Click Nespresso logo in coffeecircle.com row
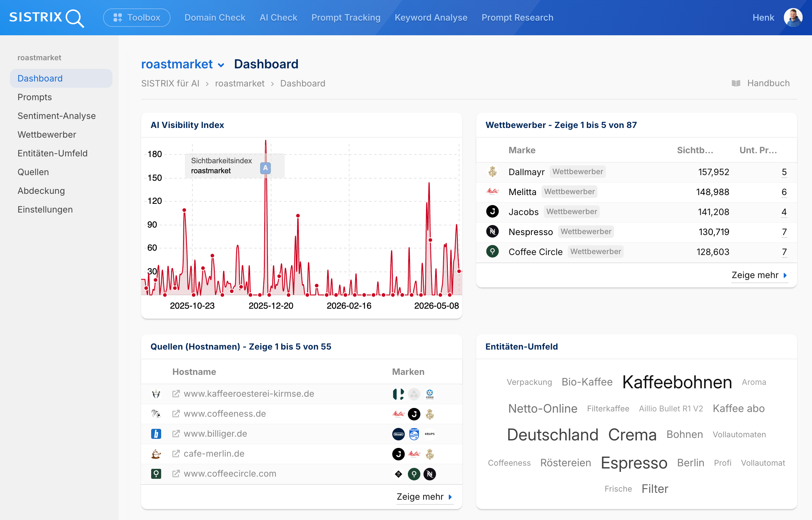812x520 pixels. pos(430,474)
